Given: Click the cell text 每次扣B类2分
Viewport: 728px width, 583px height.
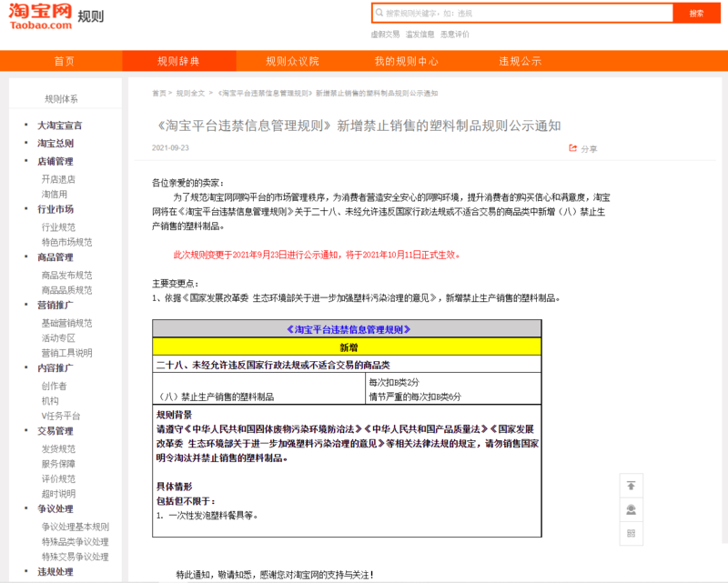Looking at the screenshot, I should (x=394, y=383).
